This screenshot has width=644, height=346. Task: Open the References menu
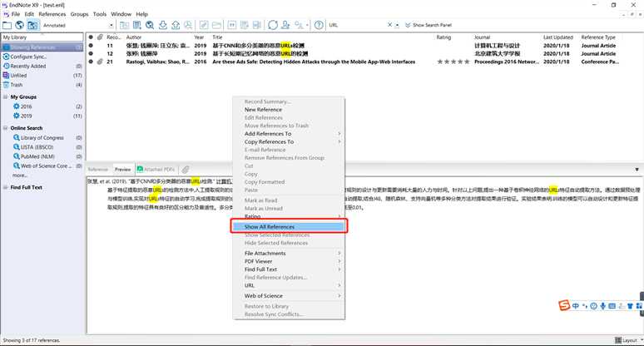[x=52, y=14]
